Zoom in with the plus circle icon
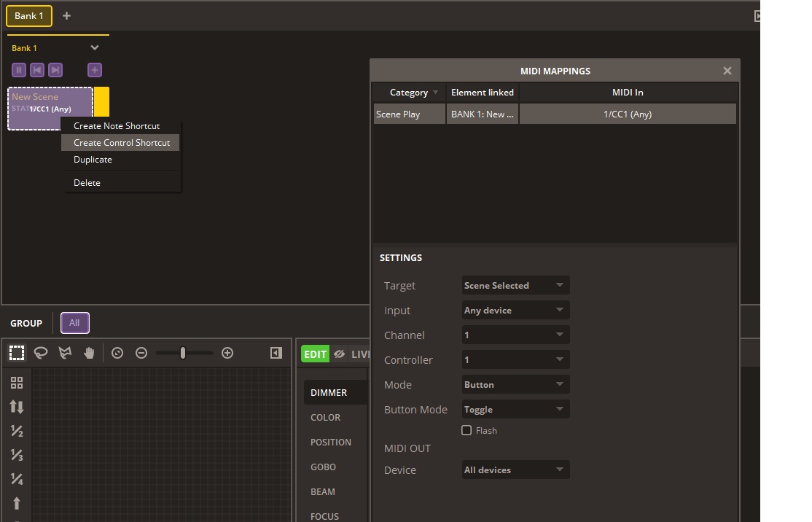This screenshot has width=812, height=522. point(227,353)
